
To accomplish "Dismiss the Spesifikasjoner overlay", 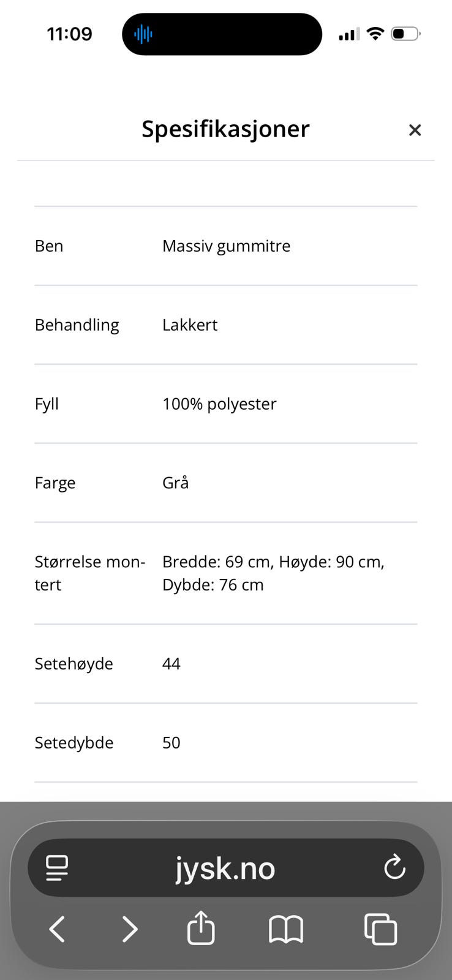I will (415, 130).
